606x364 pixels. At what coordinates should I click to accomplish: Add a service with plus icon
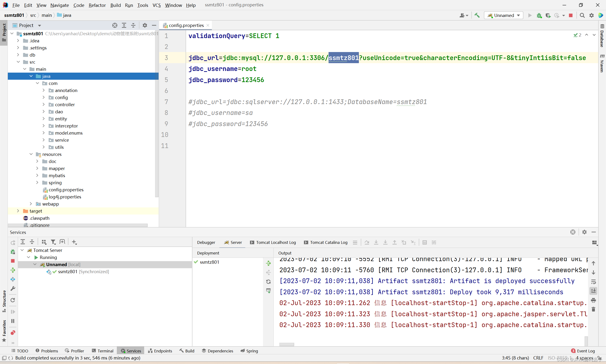74,242
